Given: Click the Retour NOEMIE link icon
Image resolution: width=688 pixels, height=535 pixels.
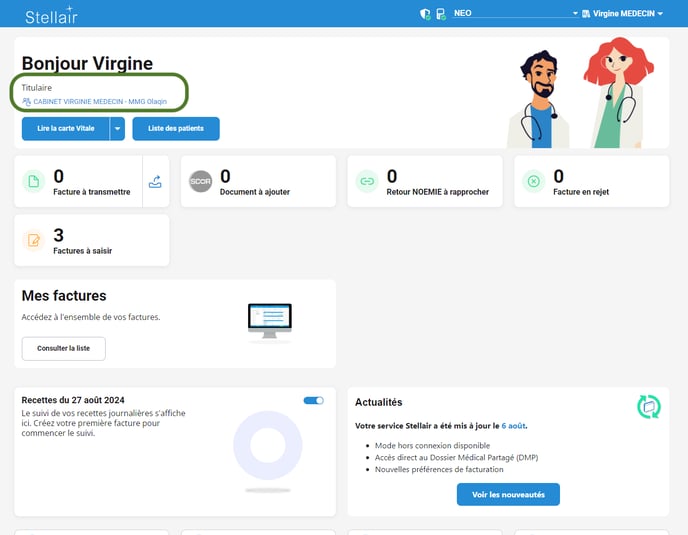Looking at the screenshot, I should pos(367,181).
